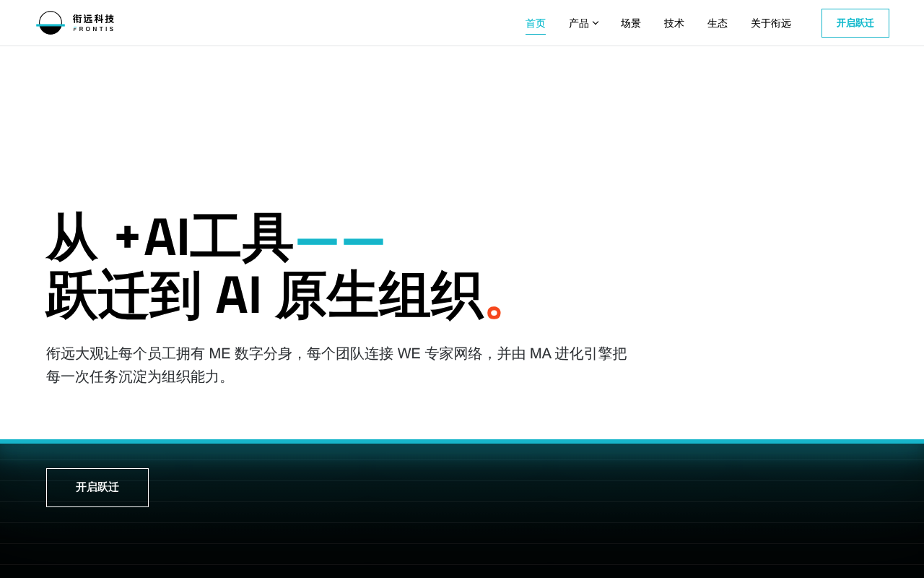Open the 生态 nav item
The image size is (924, 578).
coord(718,23)
